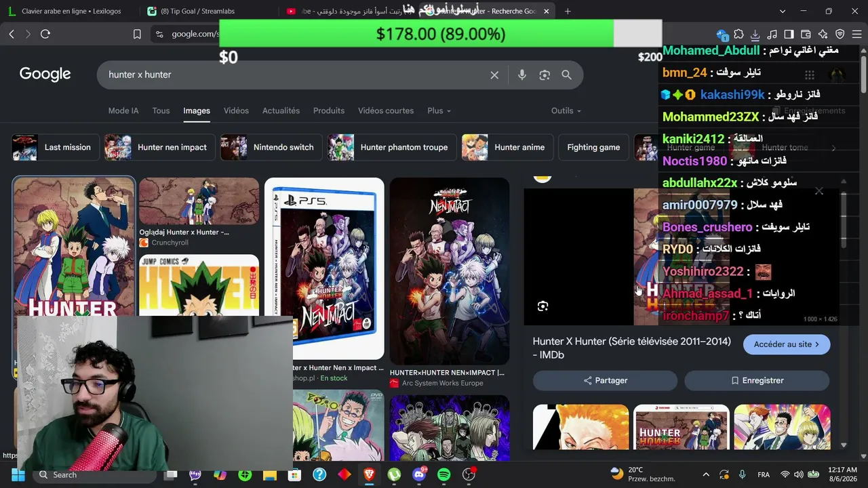Start a voice search with the microphone
Screen dimensions: 868x488
click(522, 75)
